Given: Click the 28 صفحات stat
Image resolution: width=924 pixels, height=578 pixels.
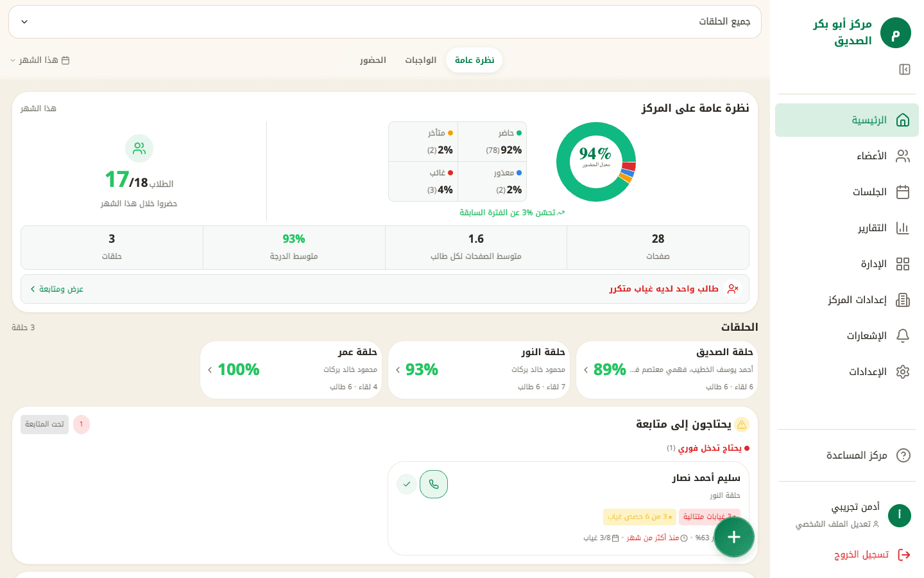Looking at the screenshot, I should point(658,247).
